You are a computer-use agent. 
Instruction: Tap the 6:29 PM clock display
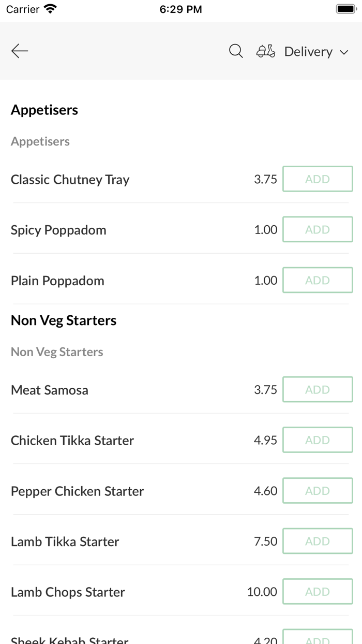[x=180, y=8]
